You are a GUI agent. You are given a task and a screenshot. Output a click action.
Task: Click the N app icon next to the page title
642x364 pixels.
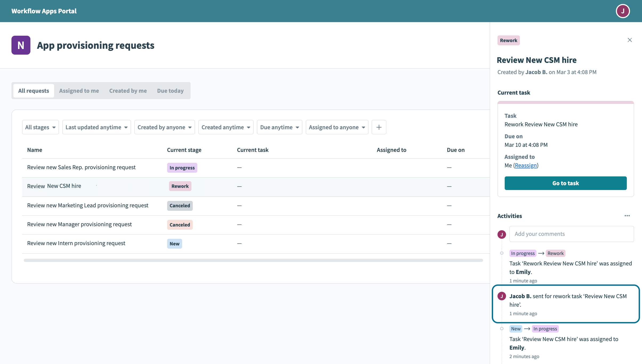coord(21,45)
